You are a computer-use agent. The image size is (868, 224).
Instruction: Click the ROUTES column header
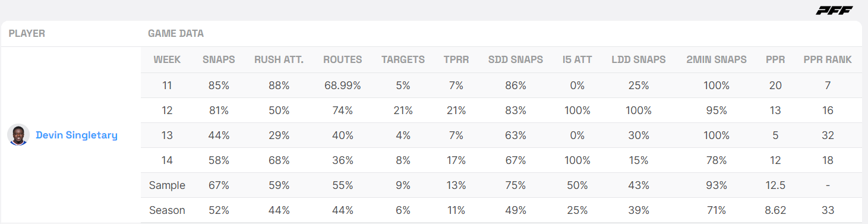343,59
